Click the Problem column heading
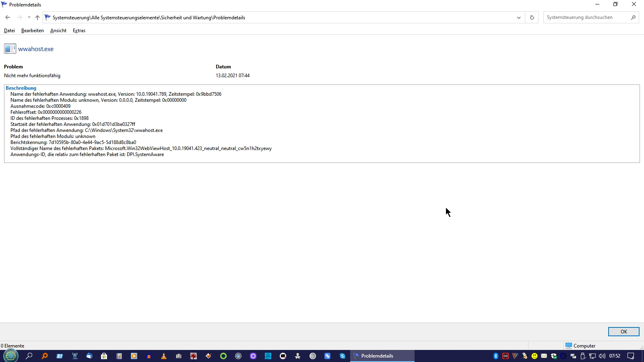 (13, 67)
